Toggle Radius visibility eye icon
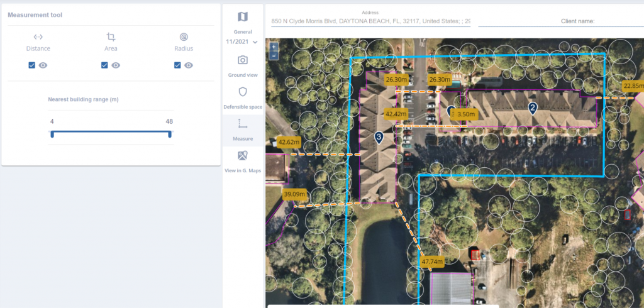Image resolution: width=644 pixels, height=308 pixels. 189,65
